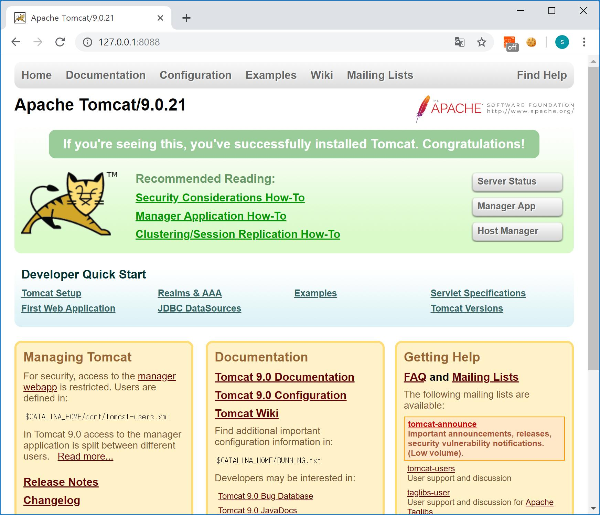Open Mailing Lists link under Getting Help
Viewport: 600px width, 515px height.
click(x=485, y=377)
